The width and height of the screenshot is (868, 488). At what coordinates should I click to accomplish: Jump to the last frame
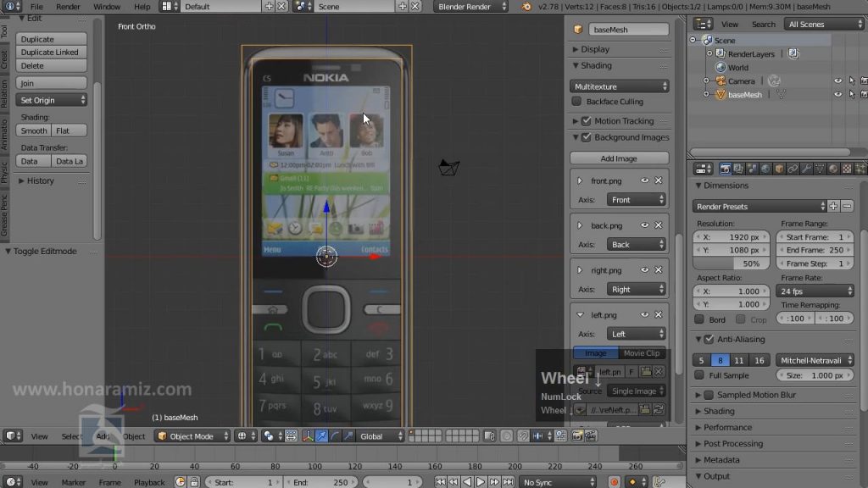(509, 482)
